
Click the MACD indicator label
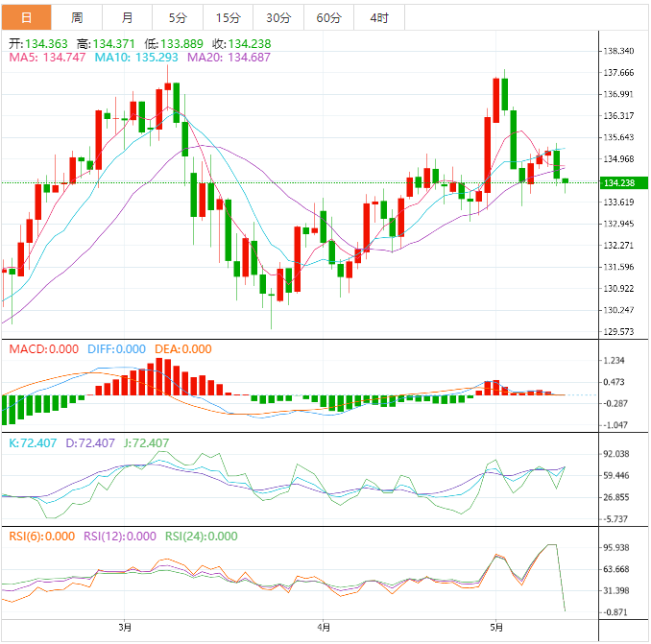41,349
